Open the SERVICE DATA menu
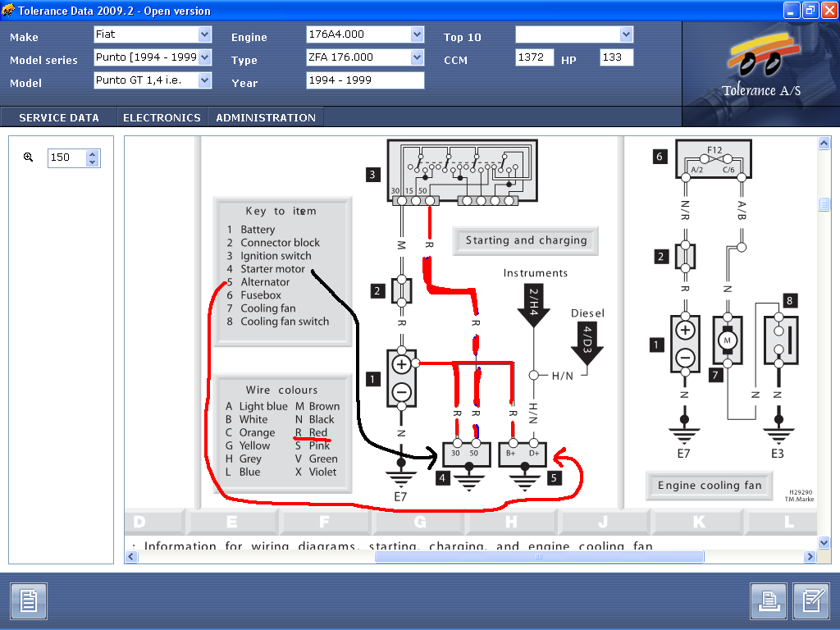Viewport: 840px width, 630px height. pos(59,117)
